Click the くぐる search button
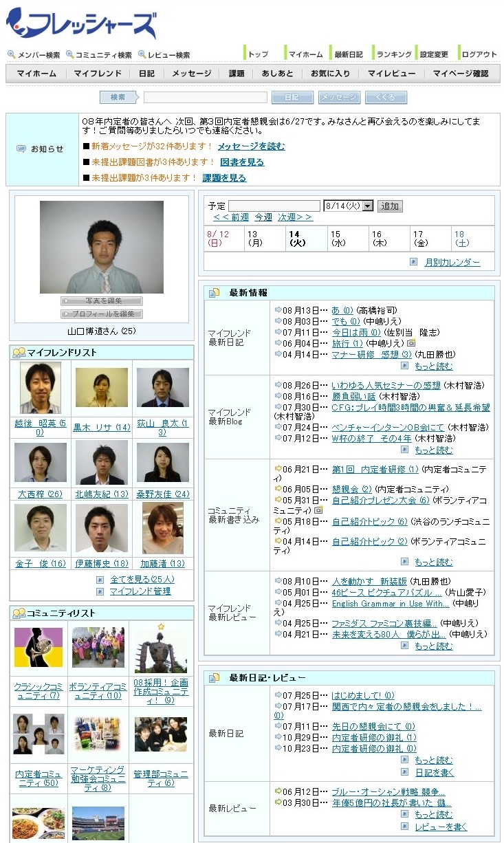The width and height of the screenshot is (504, 843). pos(386,98)
